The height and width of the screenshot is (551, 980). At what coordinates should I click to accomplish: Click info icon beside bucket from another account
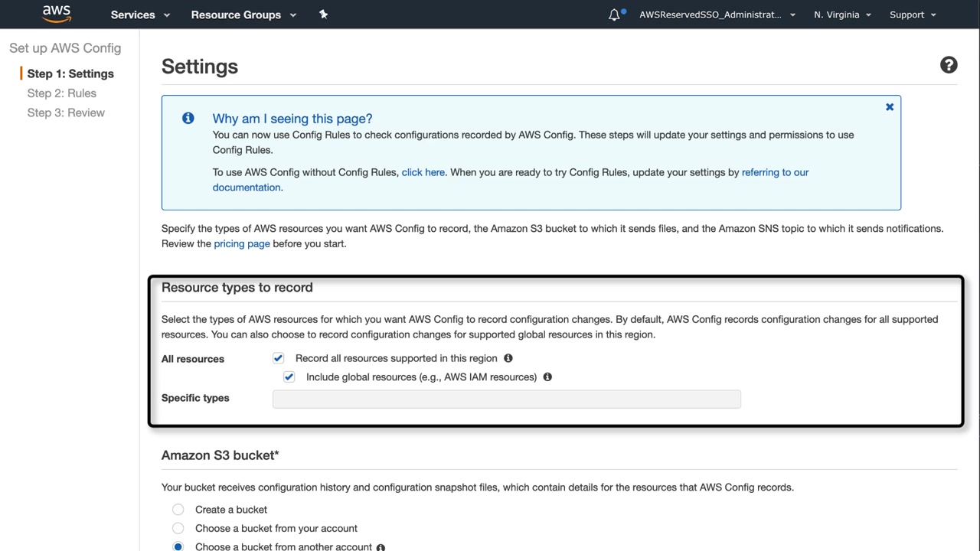point(381,547)
